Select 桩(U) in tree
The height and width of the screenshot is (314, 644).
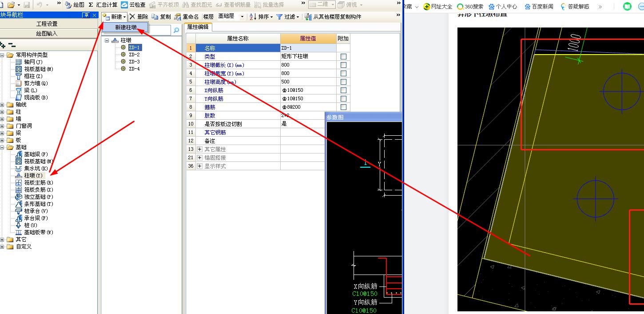pyautogui.click(x=31, y=225)
